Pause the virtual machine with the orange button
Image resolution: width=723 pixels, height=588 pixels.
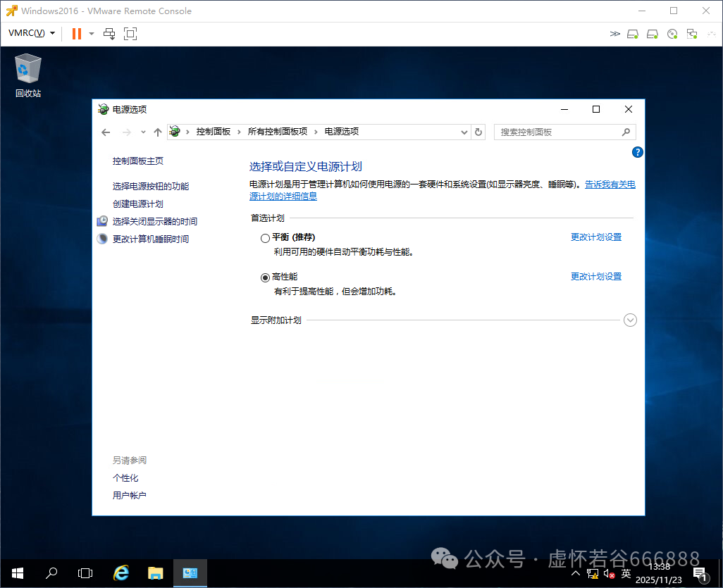click(77, 34)
